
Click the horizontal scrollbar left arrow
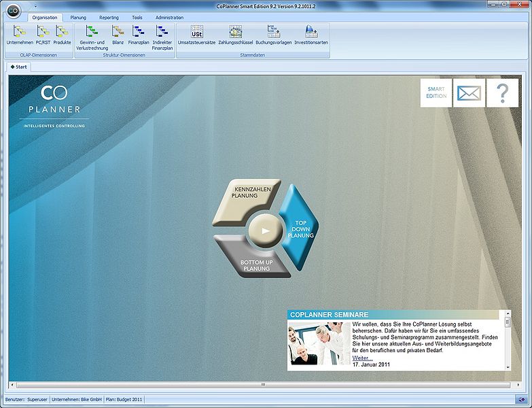(12, 385)
